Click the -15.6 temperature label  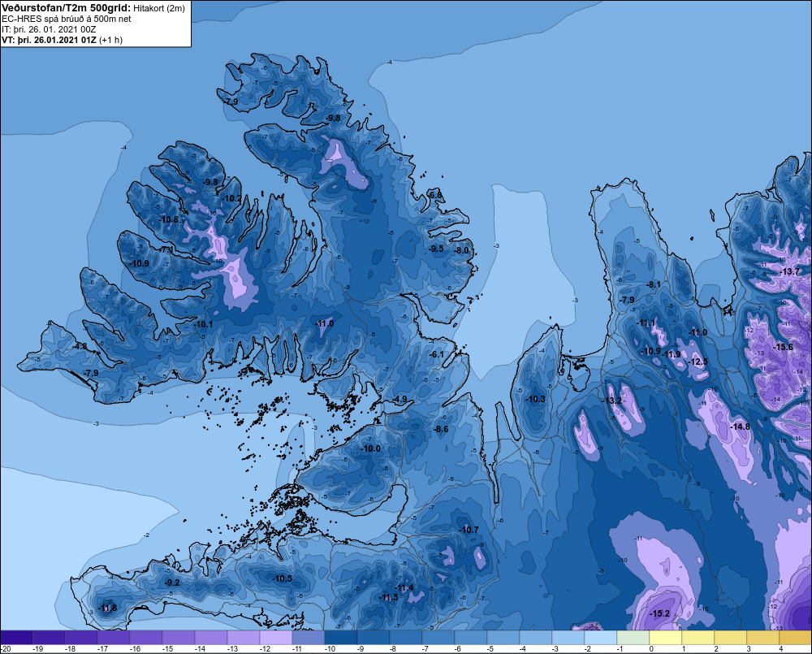(783, 347)
